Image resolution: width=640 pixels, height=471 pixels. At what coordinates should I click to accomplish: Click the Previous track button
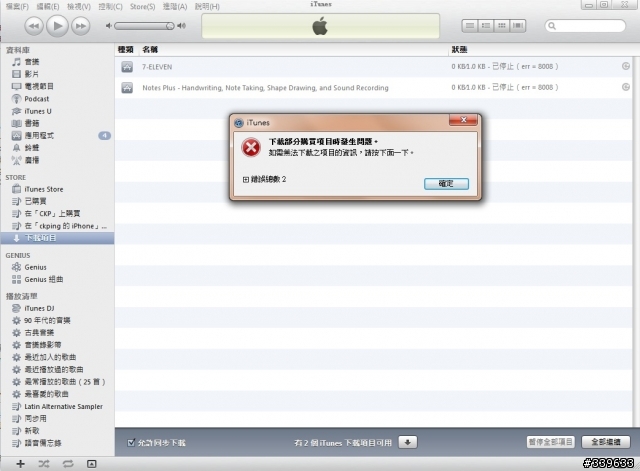(x=34, y=26)
